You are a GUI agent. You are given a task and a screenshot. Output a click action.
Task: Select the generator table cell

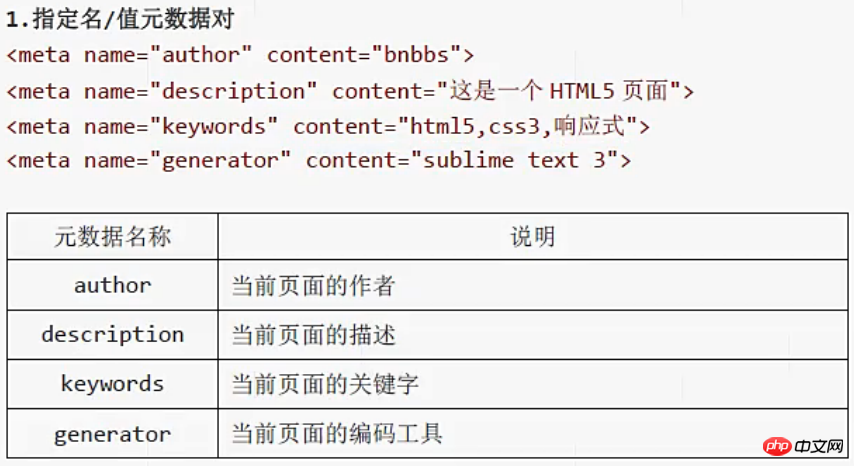click(x=112, y=434)
